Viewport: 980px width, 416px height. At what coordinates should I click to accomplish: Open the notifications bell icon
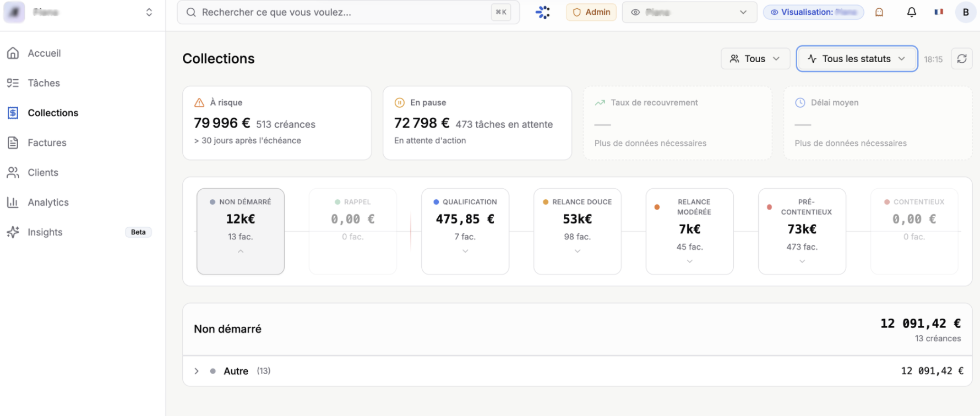(x=911, y=12)
